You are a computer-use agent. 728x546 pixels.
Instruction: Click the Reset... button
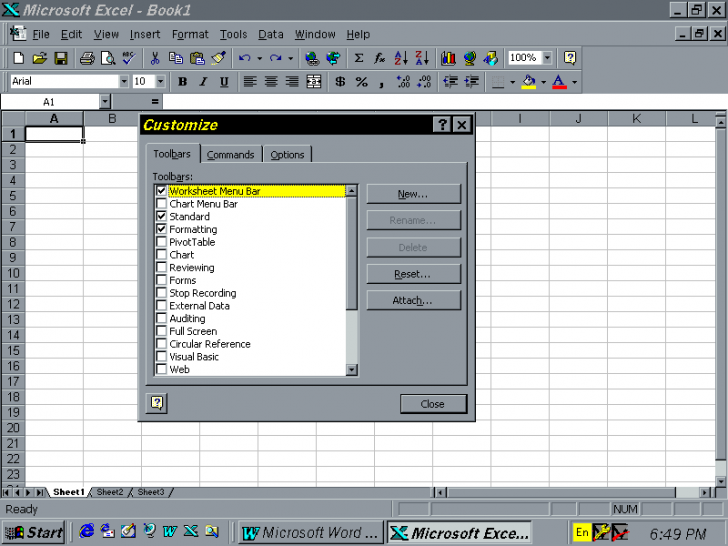[413, 274]
